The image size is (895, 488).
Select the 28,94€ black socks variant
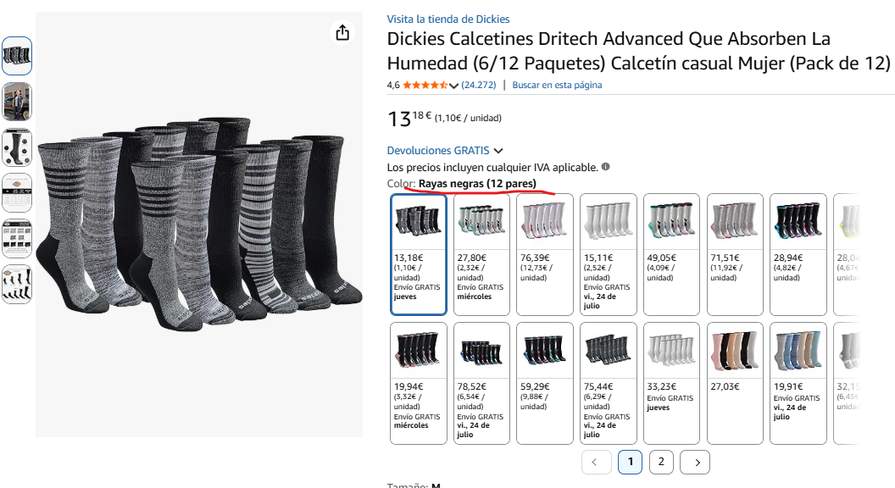pyautogui.click(x=798, y=255)
